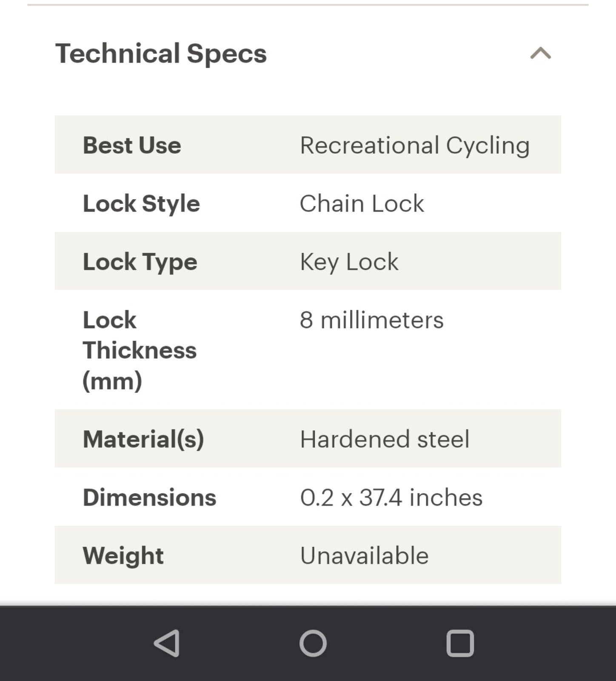Click the Key Lock value
This screenshot has height=681, width=616.
349,262
